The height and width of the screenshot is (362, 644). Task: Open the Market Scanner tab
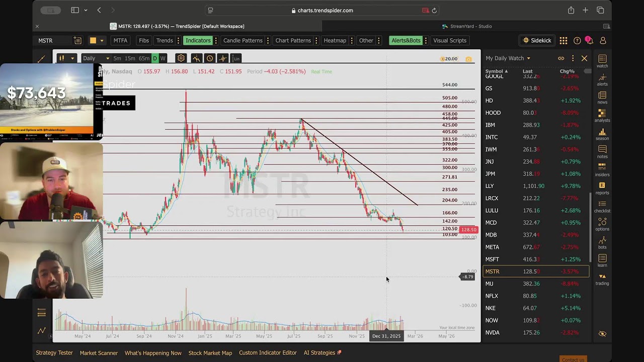pyautogui.click(x=99, y=353)
